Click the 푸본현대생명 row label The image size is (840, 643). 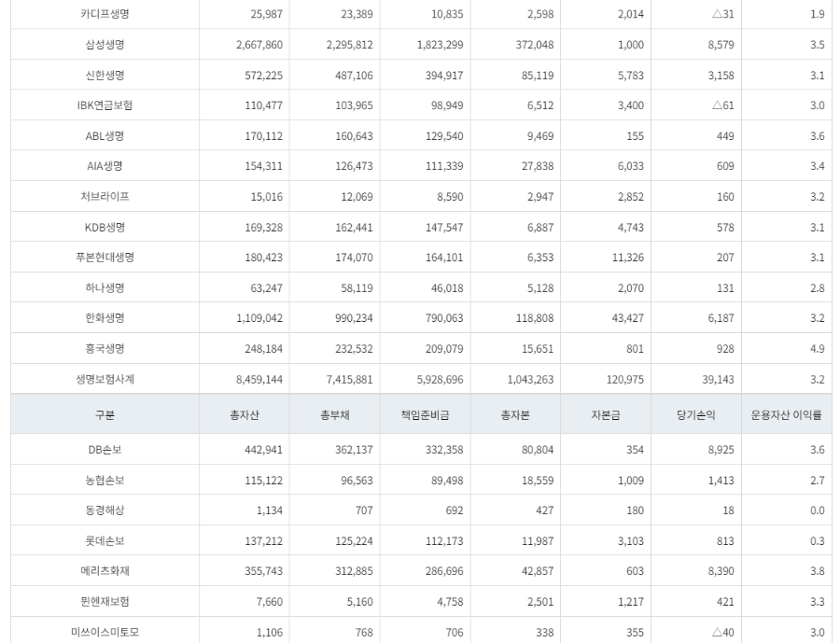[x=105, y=258]
